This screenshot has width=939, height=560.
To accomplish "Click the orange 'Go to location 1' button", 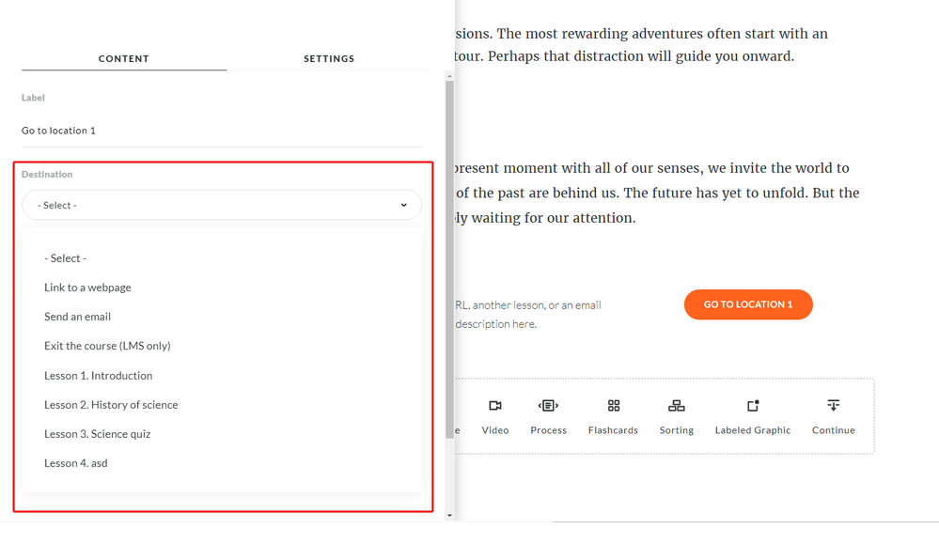I will tap(748, 304).
